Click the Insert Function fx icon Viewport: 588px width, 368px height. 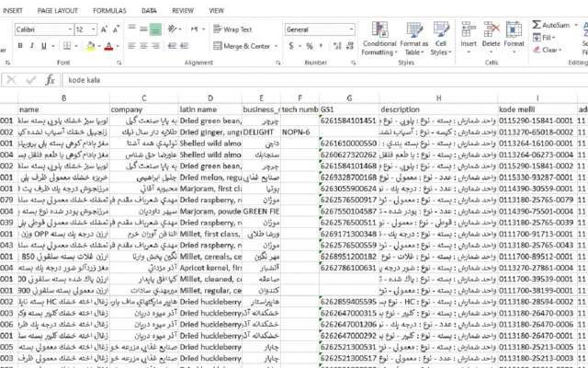(50, 80)
